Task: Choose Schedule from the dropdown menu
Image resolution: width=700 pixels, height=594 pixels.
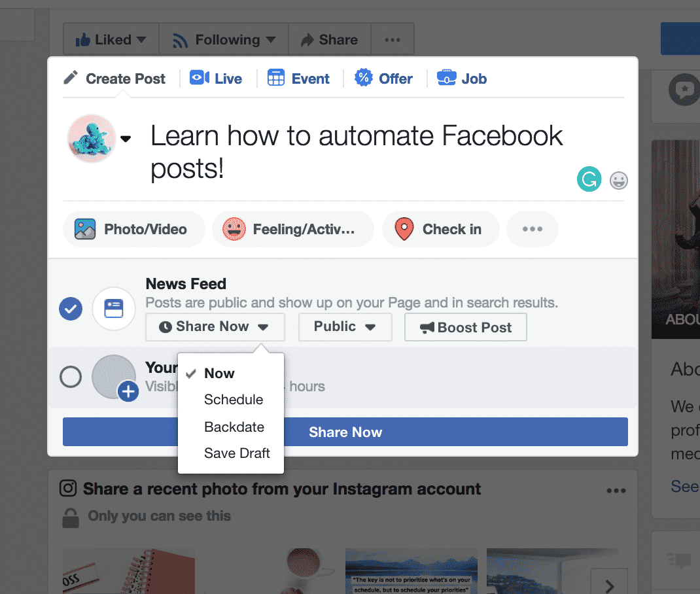Action: coord(234,400)
